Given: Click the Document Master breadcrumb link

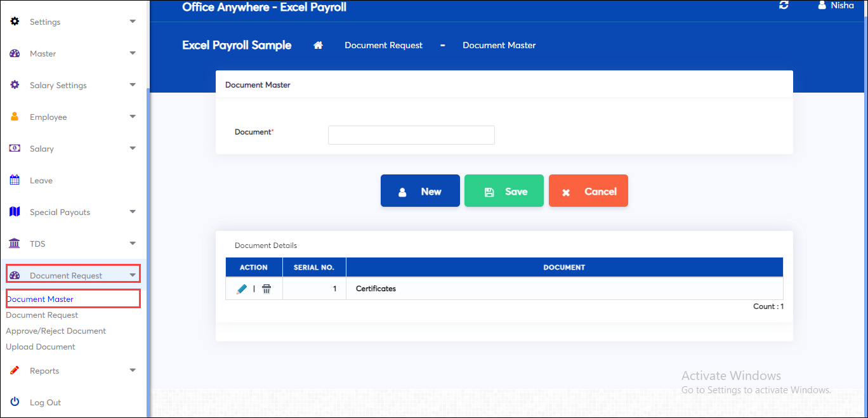Looking at the screenshot, I should coord(499,45).
